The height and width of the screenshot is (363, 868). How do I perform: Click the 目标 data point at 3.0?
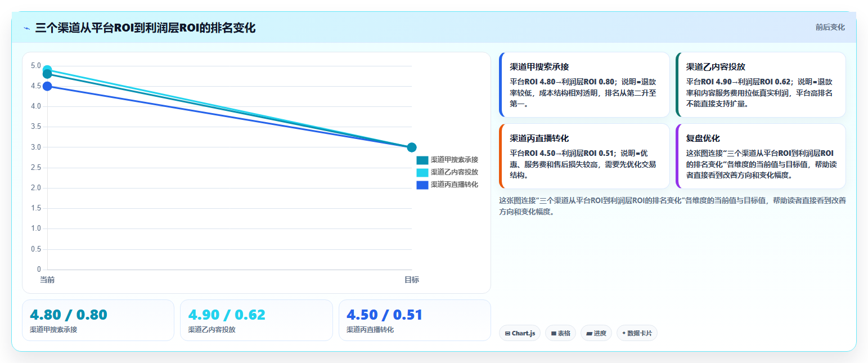click(x=411, y=147)
